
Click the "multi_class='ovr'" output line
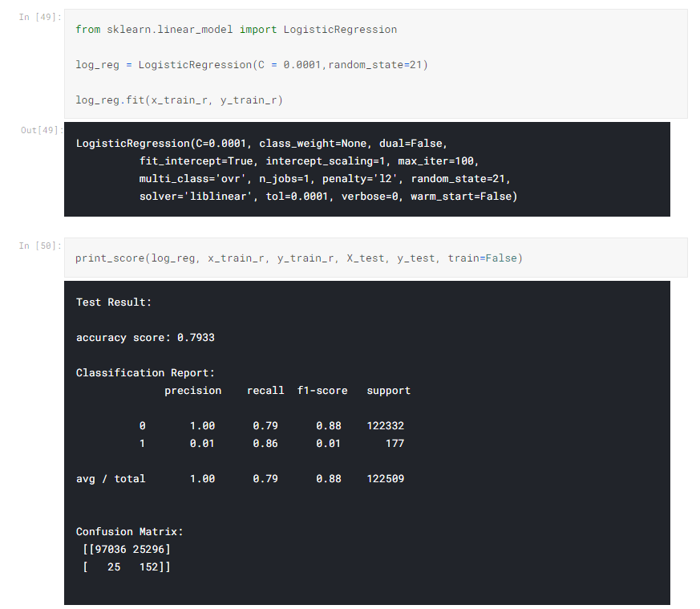pos(325,179)
